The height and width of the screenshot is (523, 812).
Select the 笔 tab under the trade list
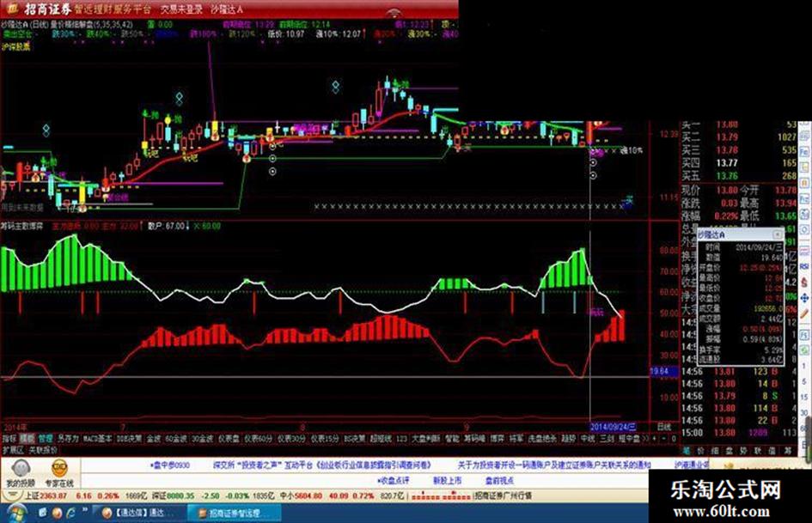(687, 451)
